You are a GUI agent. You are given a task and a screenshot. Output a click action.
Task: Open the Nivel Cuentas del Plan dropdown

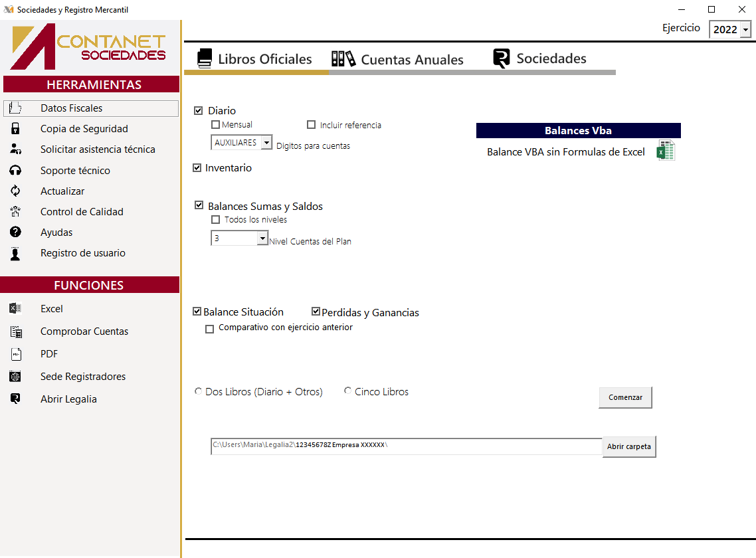coord(262,238)
